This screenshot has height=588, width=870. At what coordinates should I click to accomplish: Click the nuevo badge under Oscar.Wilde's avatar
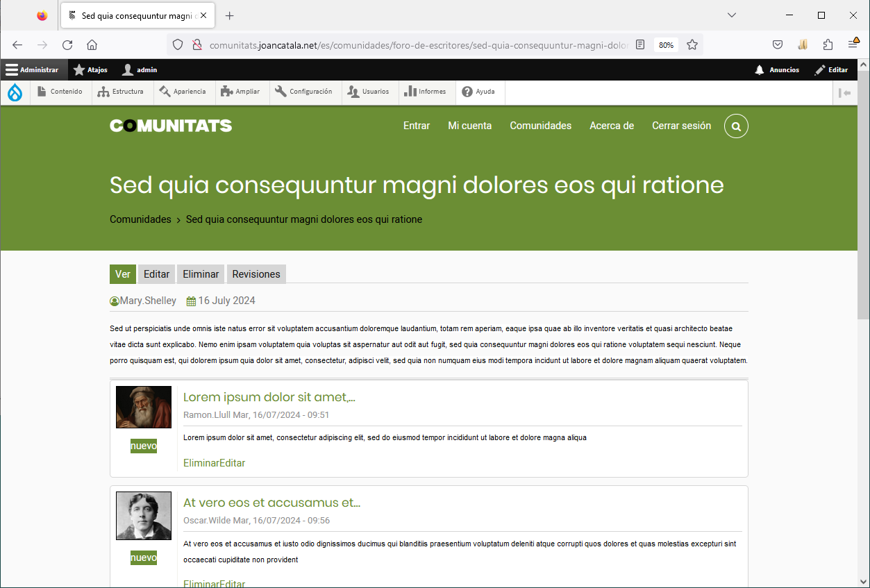point(144,557)
